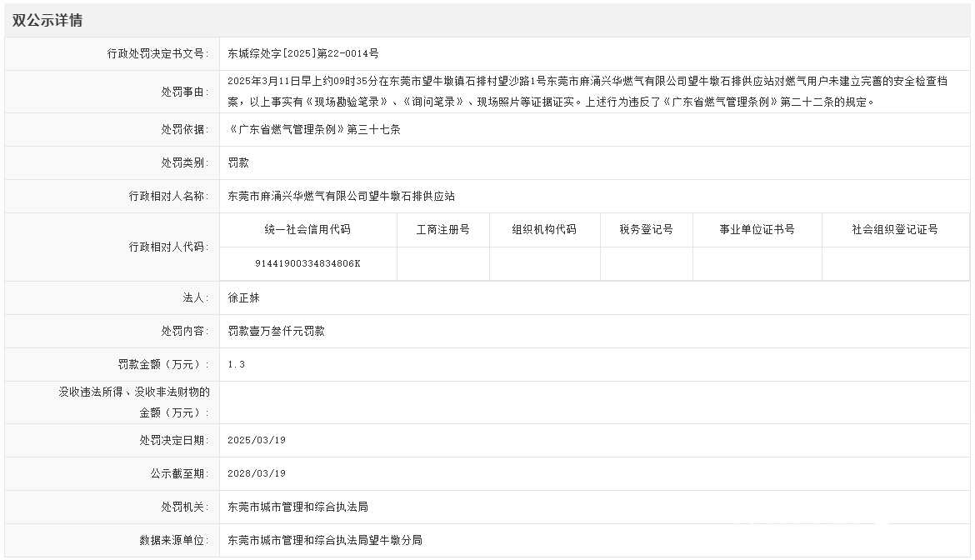Click the 组织机构代码 column header
This screenshot has height=560, width=975.
[x=544, y=230]
